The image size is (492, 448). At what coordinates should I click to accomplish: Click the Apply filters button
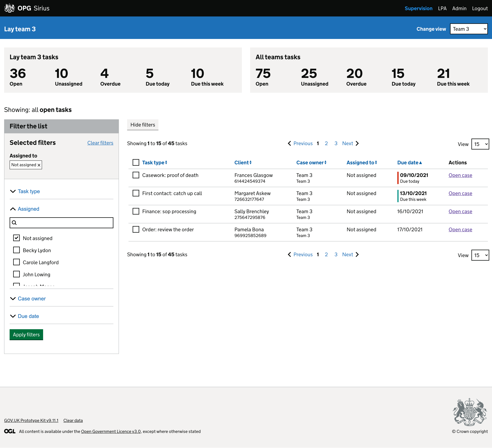[26, 335]
